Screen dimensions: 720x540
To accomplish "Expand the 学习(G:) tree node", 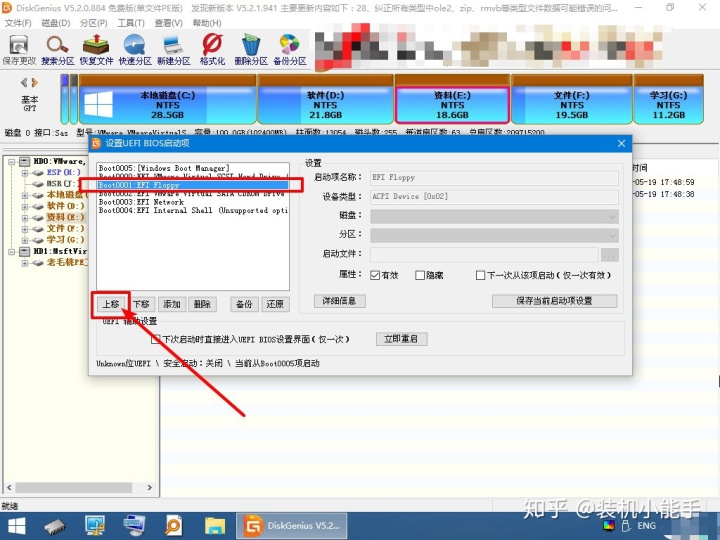I will coord(25,240).
